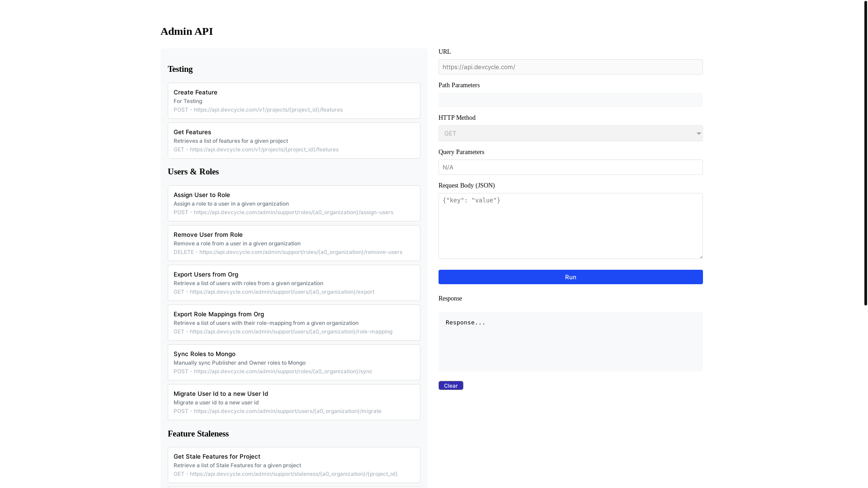This screenshot has width=868, height=488.
Task: Click the POST roles sync URL text
Action: pyautogui.click(x=273, y=371)
